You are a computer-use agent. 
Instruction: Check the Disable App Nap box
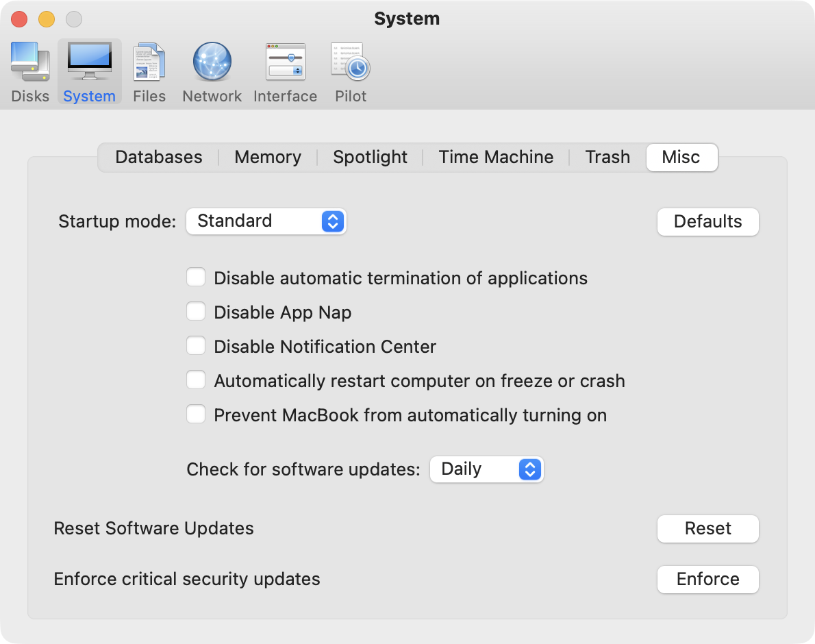click(x=197, y=312)
